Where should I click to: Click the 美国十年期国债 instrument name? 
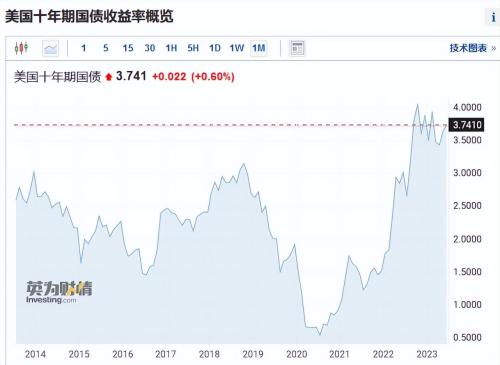[x=57, y=77]
